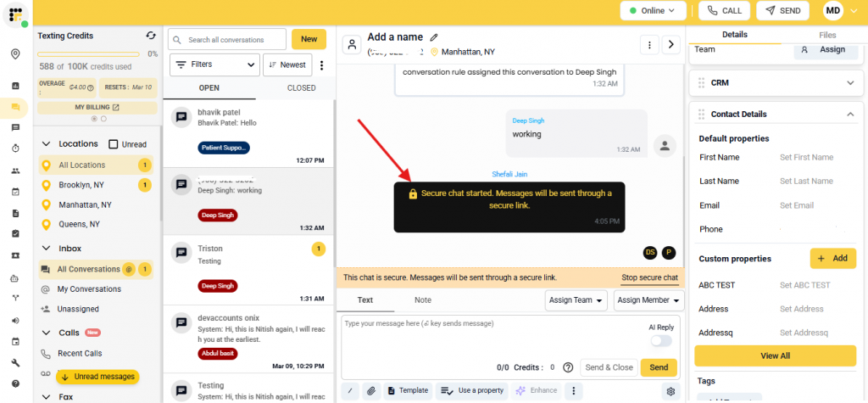This screenshot has width=868, height=403.
Task: Open the wrench tools icon in the left rail
Action: click(15, 363)
